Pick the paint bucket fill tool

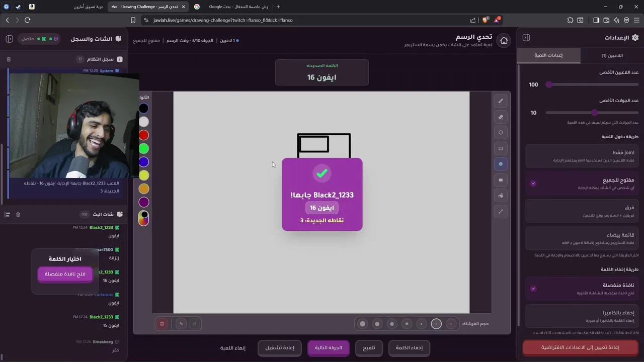pos(501,196)
